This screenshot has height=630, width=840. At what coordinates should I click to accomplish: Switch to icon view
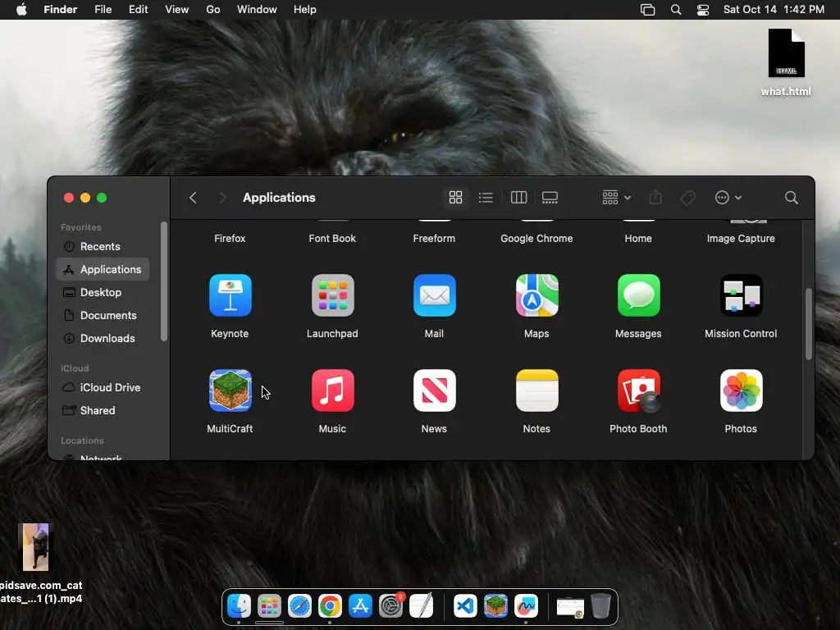click(455, 198)
